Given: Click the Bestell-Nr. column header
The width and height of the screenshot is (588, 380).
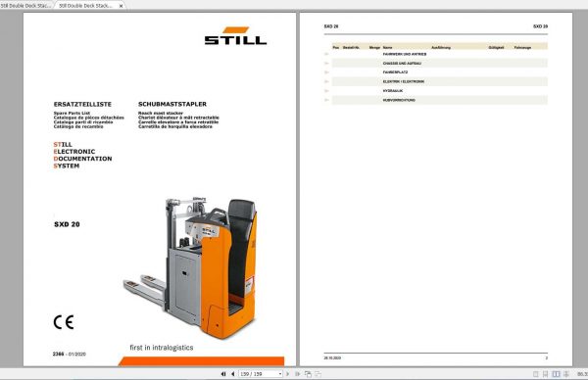Looking at the screenshot, I should point(352,48).
